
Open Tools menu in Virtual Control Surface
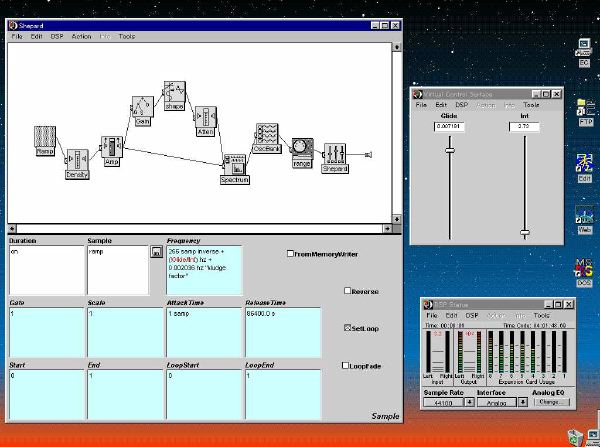coord(531,104)
